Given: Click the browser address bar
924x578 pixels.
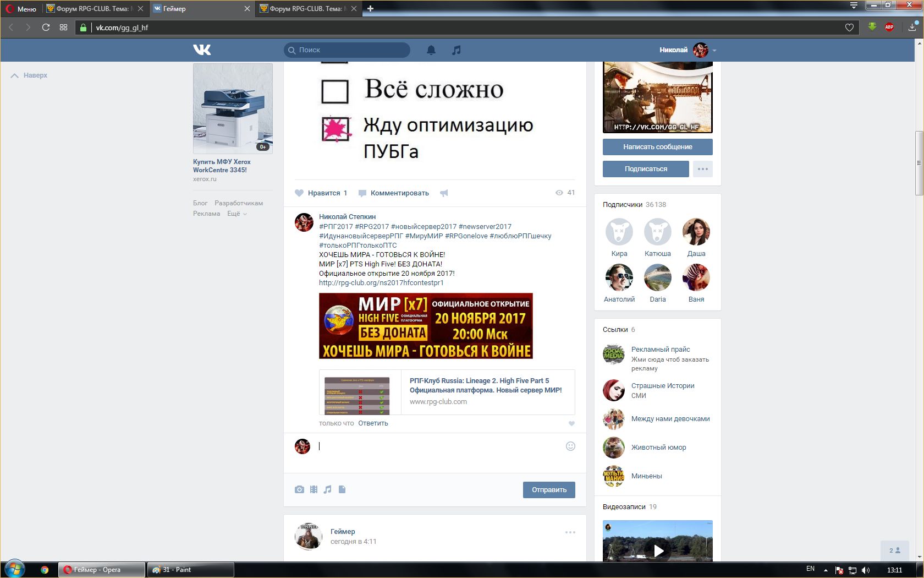Looking at the screenshot, I should coord(468,28).
